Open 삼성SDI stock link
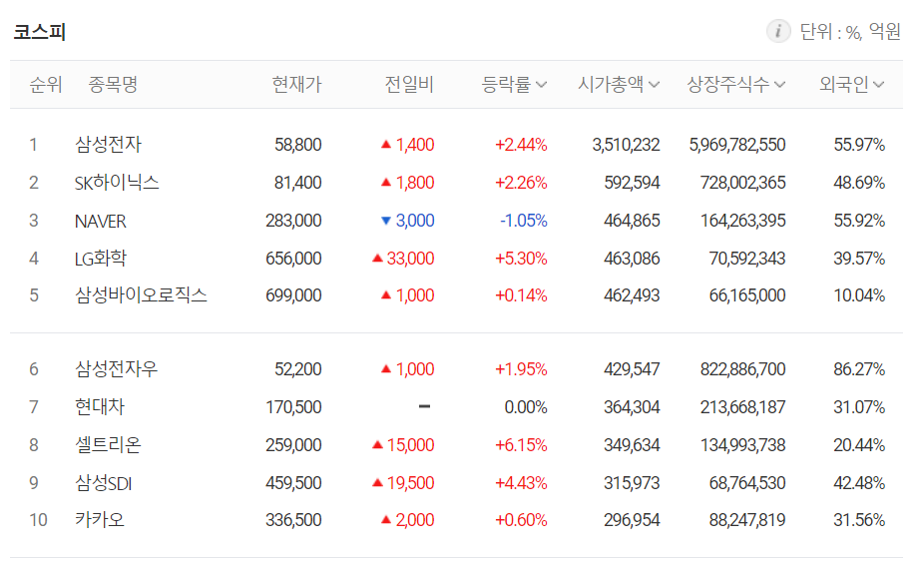The height and width of the screenshot is (567, 924). pyautogui.click(x=103, y=483)
